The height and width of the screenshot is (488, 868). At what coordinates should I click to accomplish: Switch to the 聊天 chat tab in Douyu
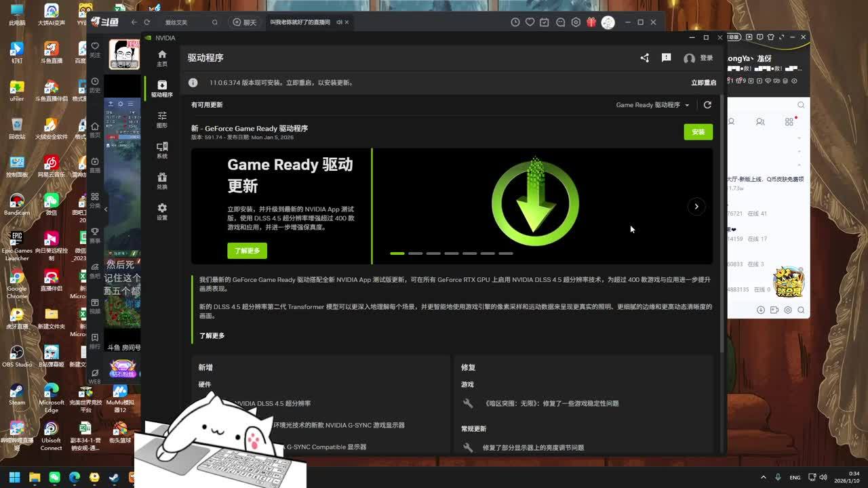pyautogui.click(x=245, y=22)
